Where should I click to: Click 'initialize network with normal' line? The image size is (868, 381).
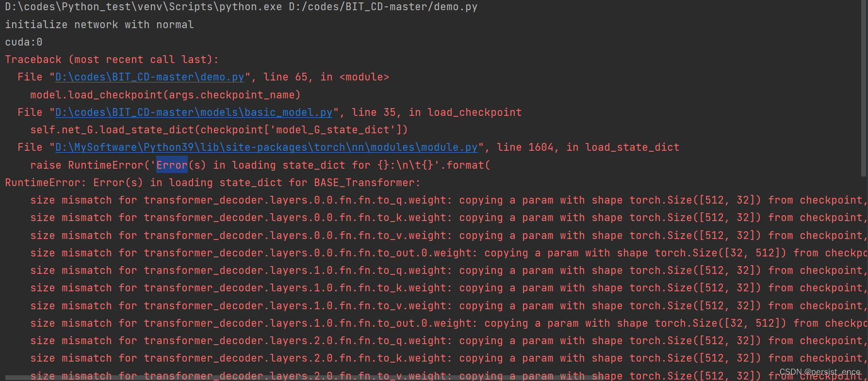[99, 25]
